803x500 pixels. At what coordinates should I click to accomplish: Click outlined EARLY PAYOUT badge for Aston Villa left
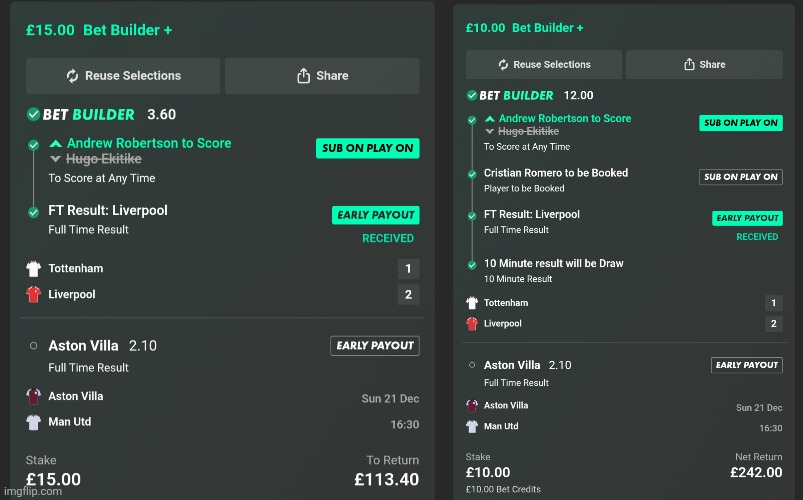375,346
